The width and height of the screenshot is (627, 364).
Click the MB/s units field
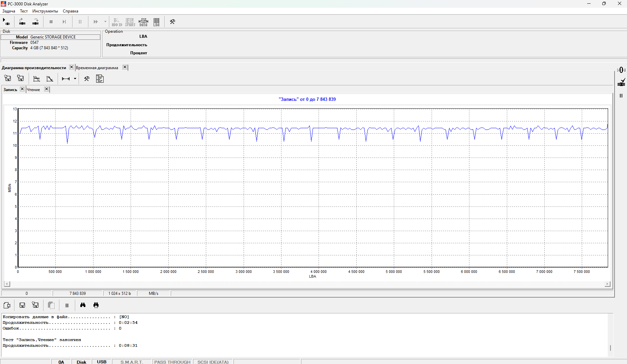point(154,293)
